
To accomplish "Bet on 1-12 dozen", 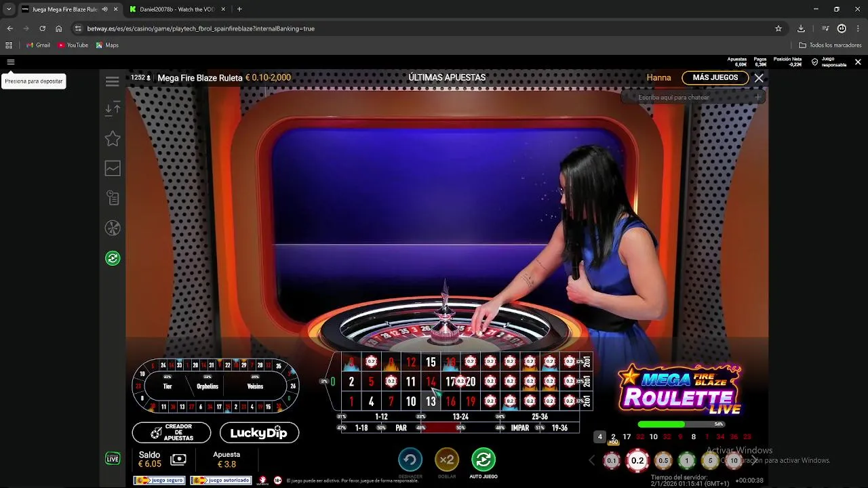I will click(x=381, y=416).
